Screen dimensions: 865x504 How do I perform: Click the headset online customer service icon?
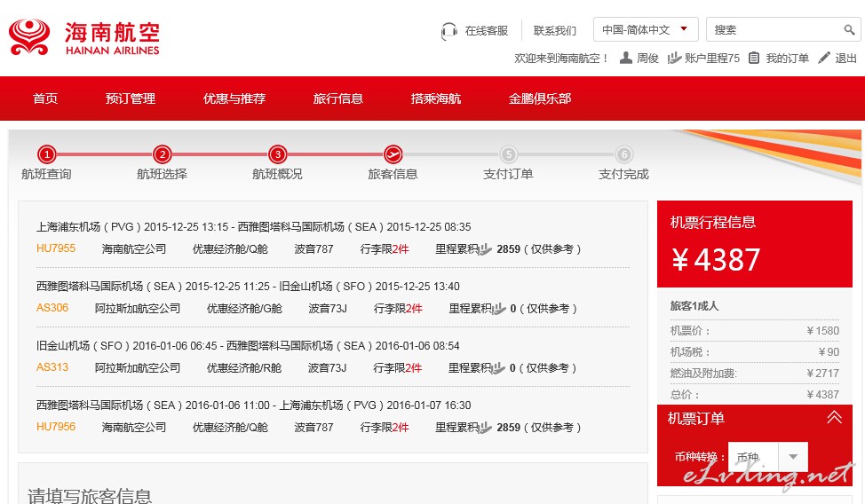(449, 31)
